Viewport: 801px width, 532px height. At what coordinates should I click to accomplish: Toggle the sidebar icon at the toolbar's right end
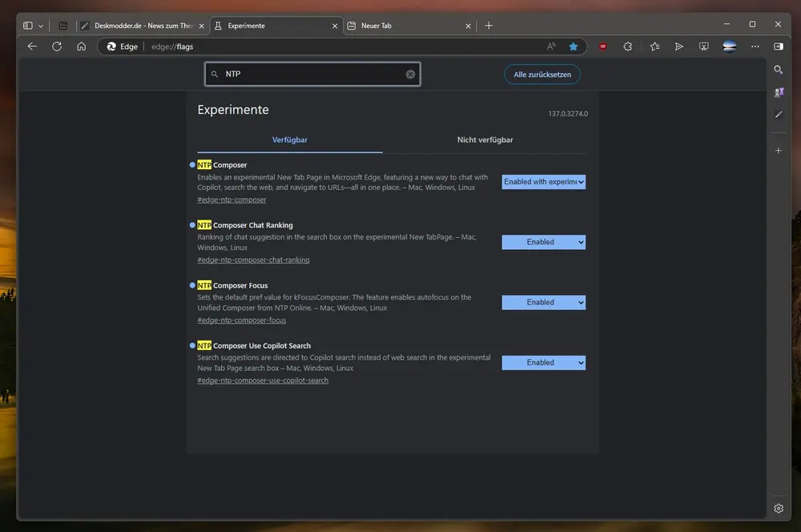779,46
